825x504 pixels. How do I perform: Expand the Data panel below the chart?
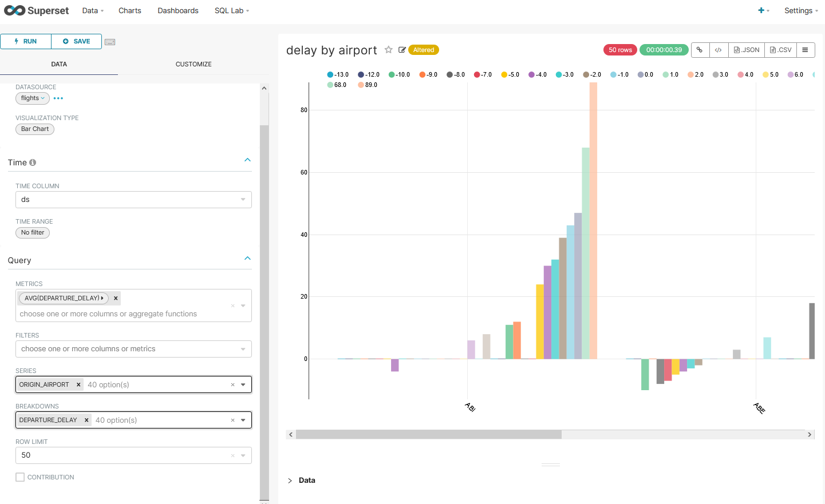[290, 481]
